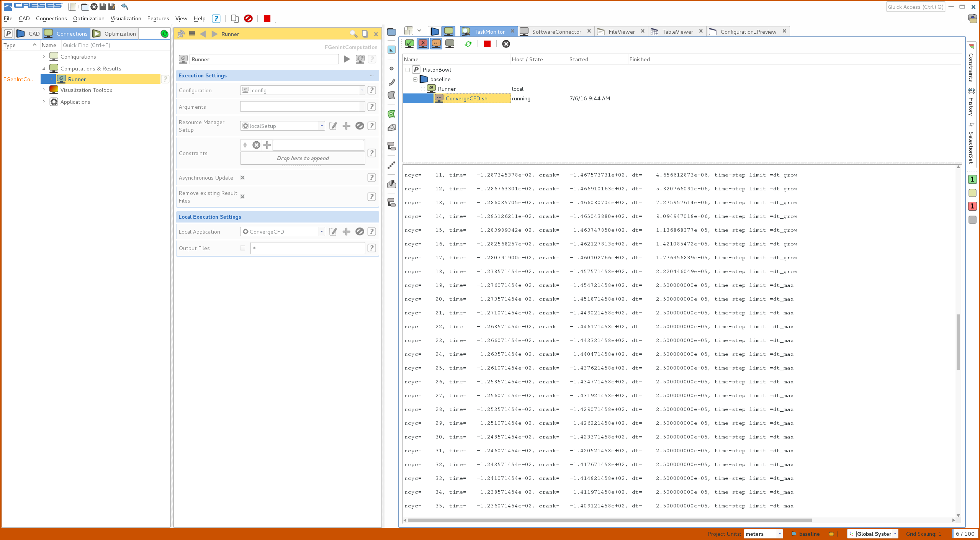
Task: Toggle the gray monitor filter in TaskMonitor
Action: (450, 44)
